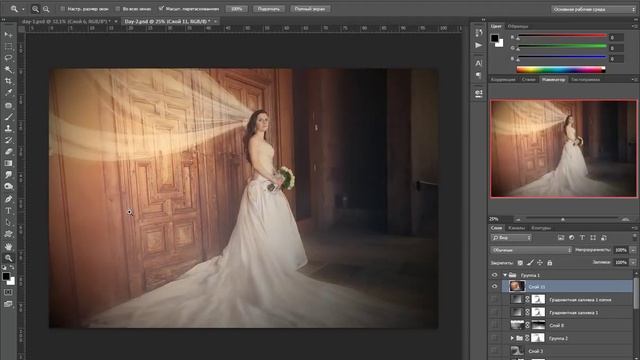The image size is (640, 360).
Task: Select the Hand tool
Action: point(8,247)
